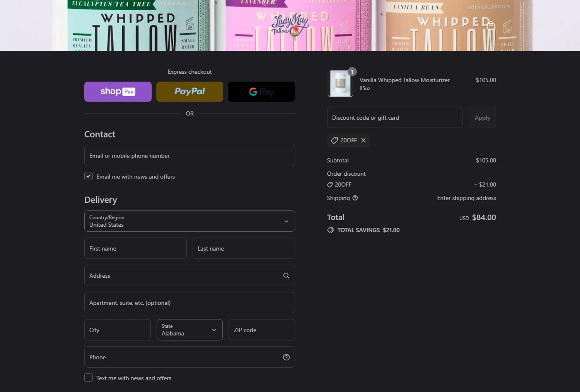Open the State dropdown showing Alabama
The width and height of the screenshot is (580, 392).
[x=189, y=330]
